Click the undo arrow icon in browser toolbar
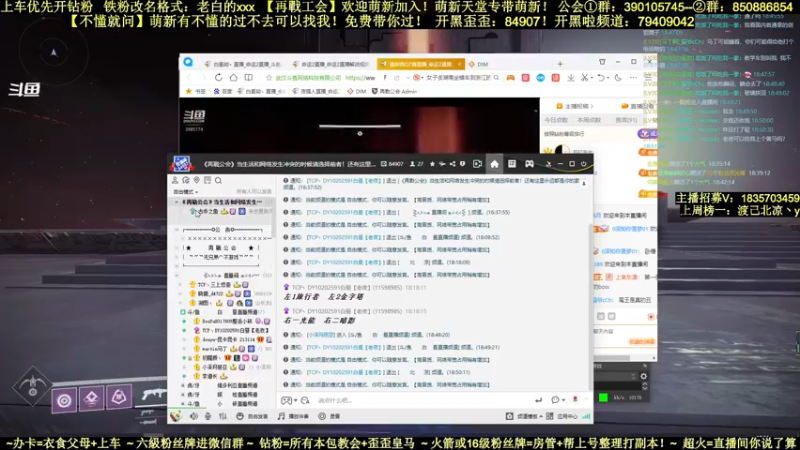 pos(601,78)
